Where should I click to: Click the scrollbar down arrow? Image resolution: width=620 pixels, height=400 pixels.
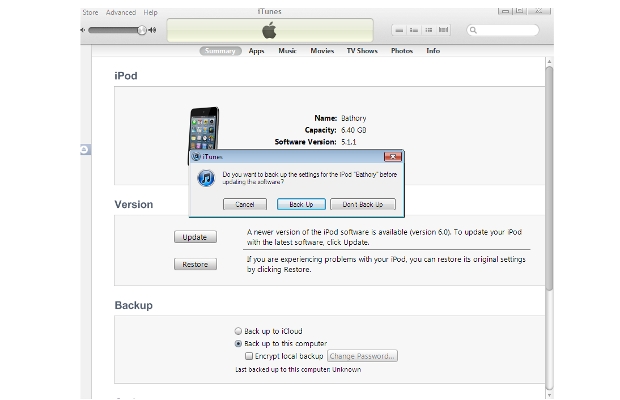(549, 395)
